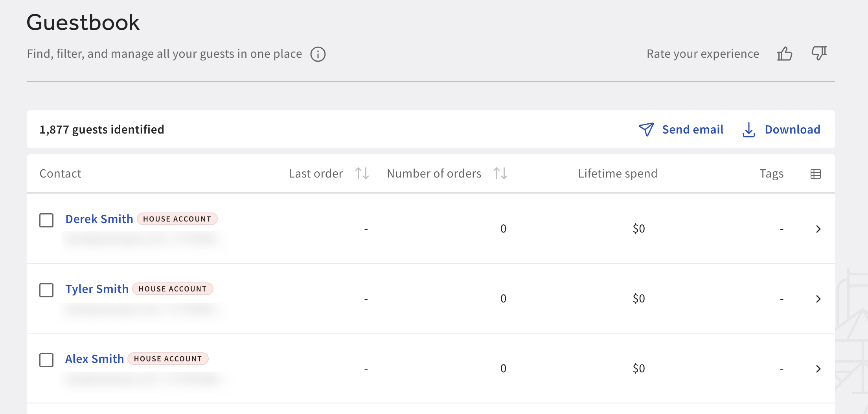Image resolution: width=868 pixels, height=414 pixels.
Task: Click the Download link
Action: (792, 130)
